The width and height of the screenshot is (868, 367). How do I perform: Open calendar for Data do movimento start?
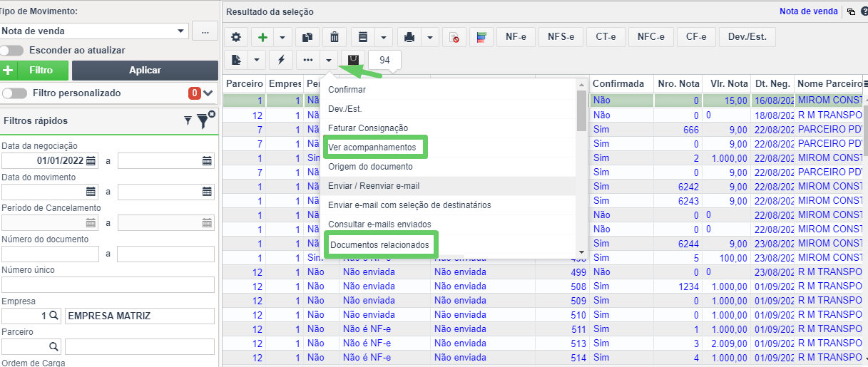(91, 192)
